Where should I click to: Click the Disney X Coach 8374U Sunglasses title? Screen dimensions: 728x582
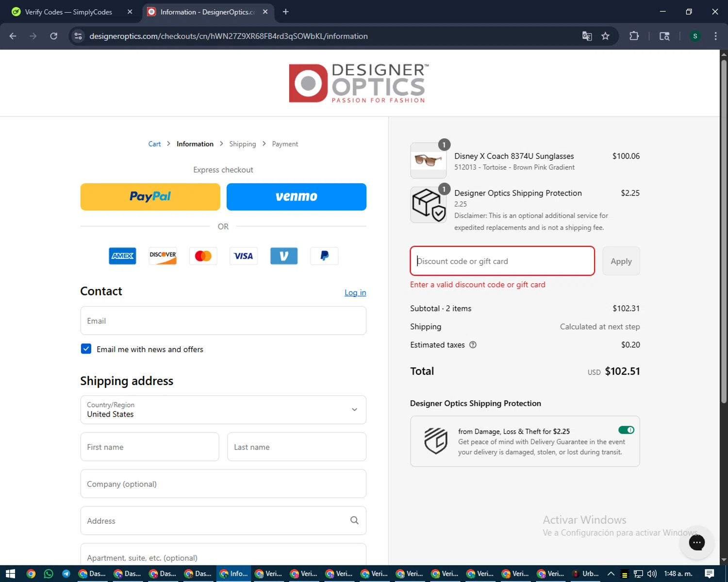coord(514,156)
